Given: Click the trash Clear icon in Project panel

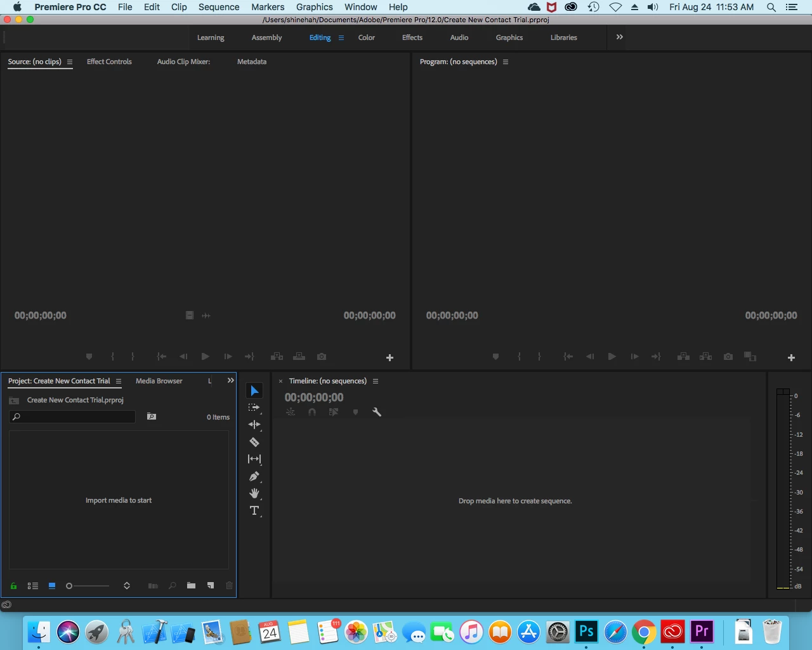Looking at the screenshot, I should click(229, 585).
